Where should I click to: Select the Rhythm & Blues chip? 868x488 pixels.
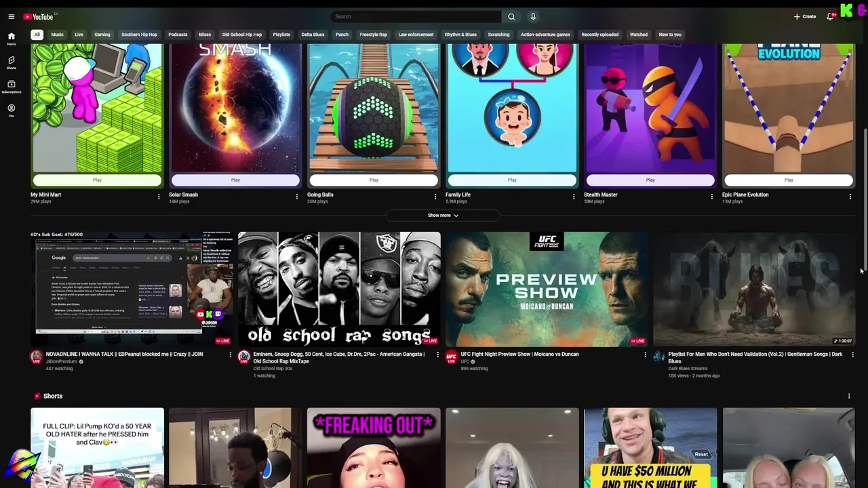[x=460, y=35]
